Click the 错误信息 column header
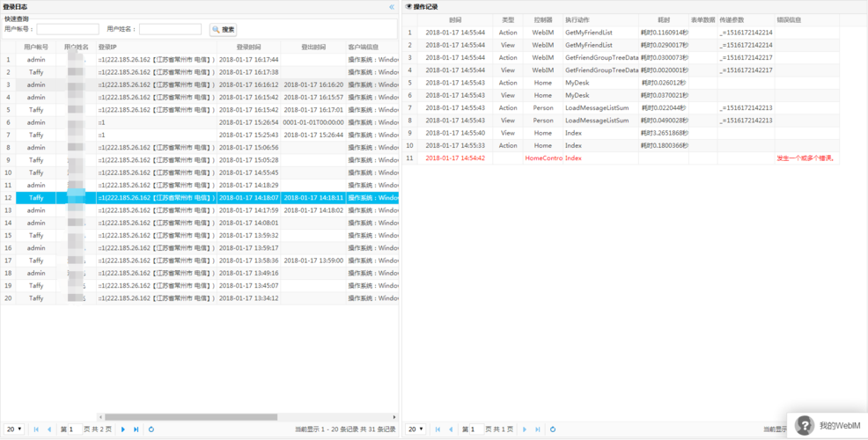This screenshot has height=440, width=868. tap(807, 20)
